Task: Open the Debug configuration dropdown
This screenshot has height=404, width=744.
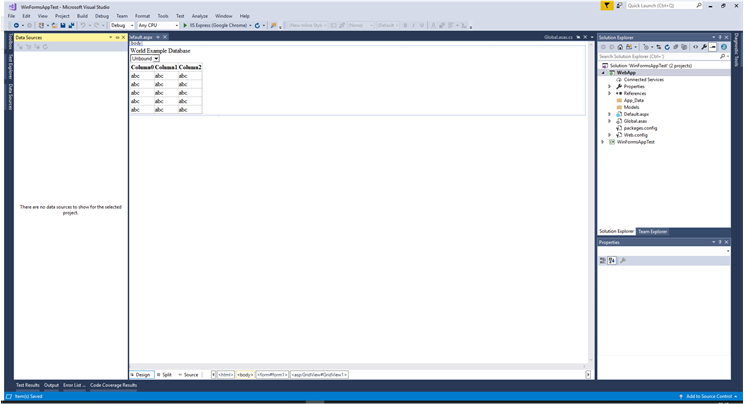Action: click(121, 26)
